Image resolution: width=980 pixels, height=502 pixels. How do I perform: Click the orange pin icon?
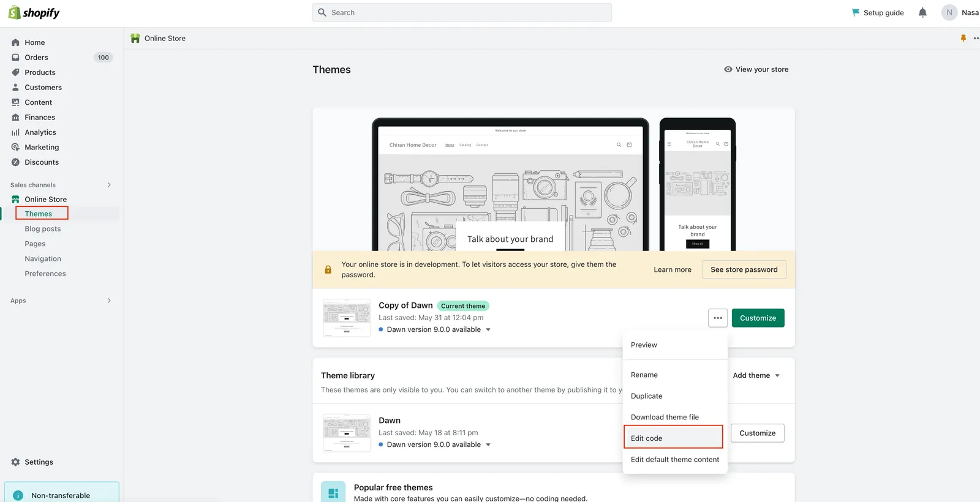963,38
